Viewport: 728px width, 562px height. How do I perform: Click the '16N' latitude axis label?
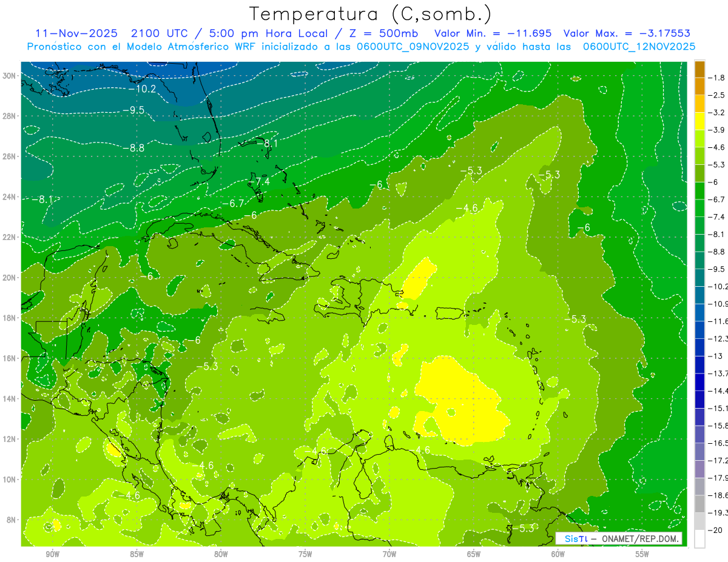click(9, 358)
